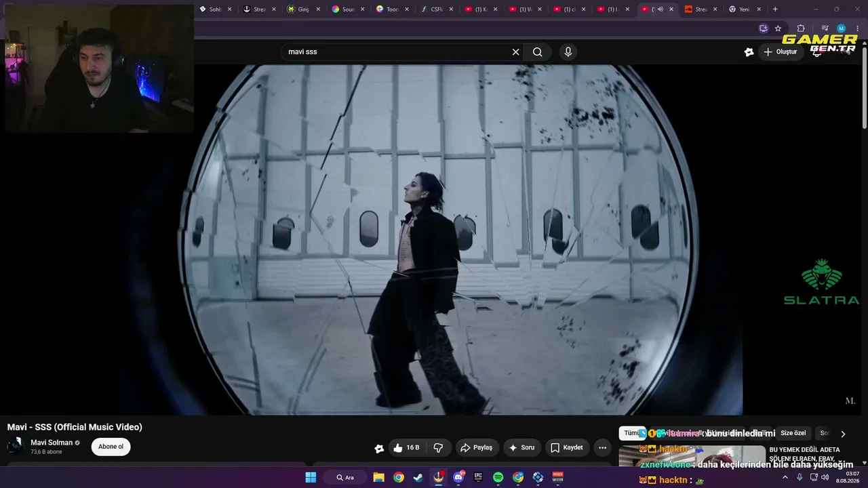Mute the playing tab via speaker icon
868x488 pixels.
click(x=660, y=9)
